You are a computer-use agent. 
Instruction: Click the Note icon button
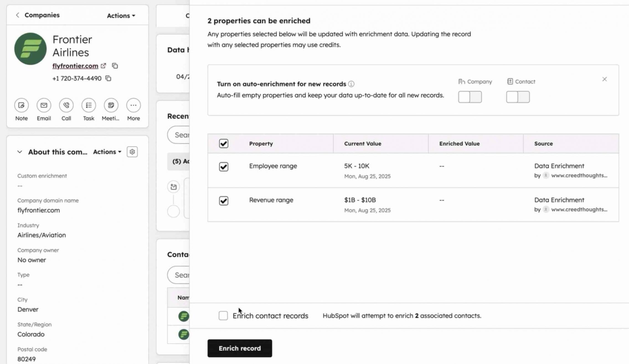21,105
